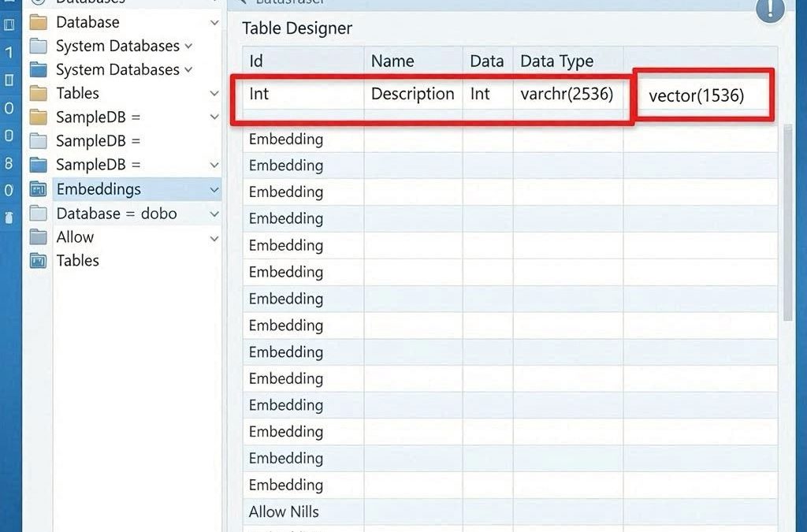Click the light folder icon of first System Databases
This screenshot has height=532, width=807.
(39, 47)
